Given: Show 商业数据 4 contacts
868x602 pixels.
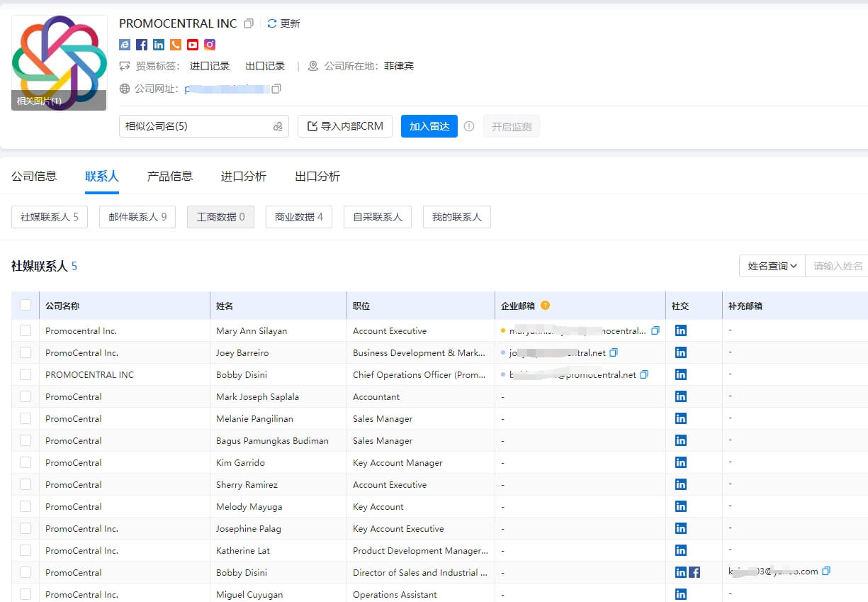Looking at the screenshot, I should click(x=299, y=217).
